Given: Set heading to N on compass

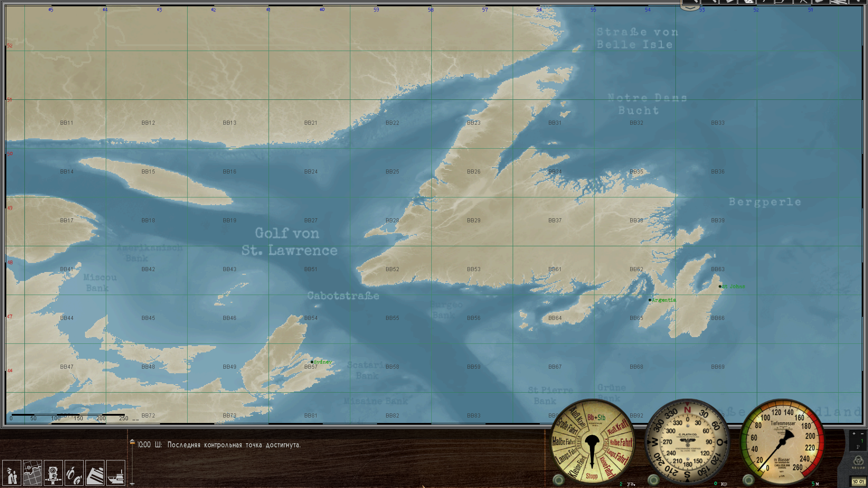Looking at the screenshot, I should pos(687,410).
